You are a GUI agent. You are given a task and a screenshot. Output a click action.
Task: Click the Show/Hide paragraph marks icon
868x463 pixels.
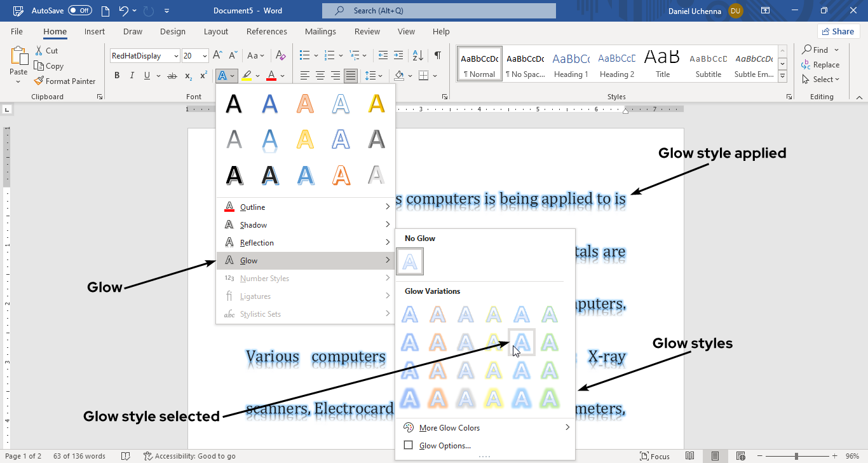coord(437,56)
